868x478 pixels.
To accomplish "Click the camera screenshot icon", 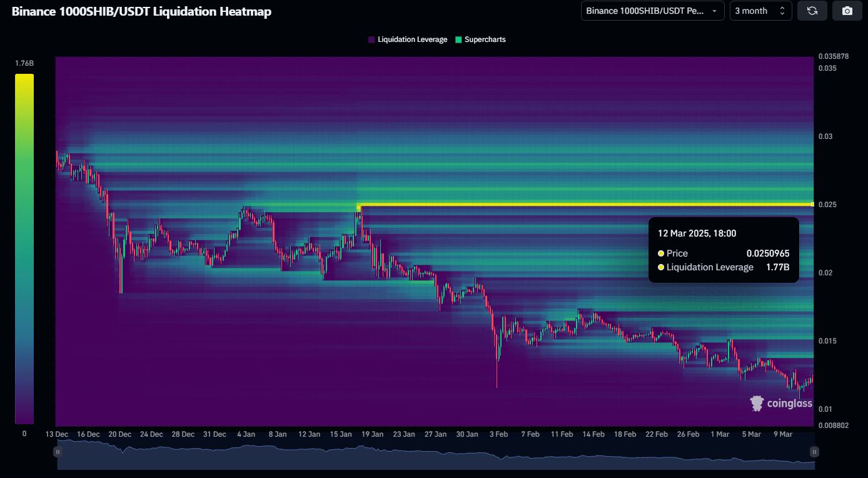I will [x=847, y=11].
